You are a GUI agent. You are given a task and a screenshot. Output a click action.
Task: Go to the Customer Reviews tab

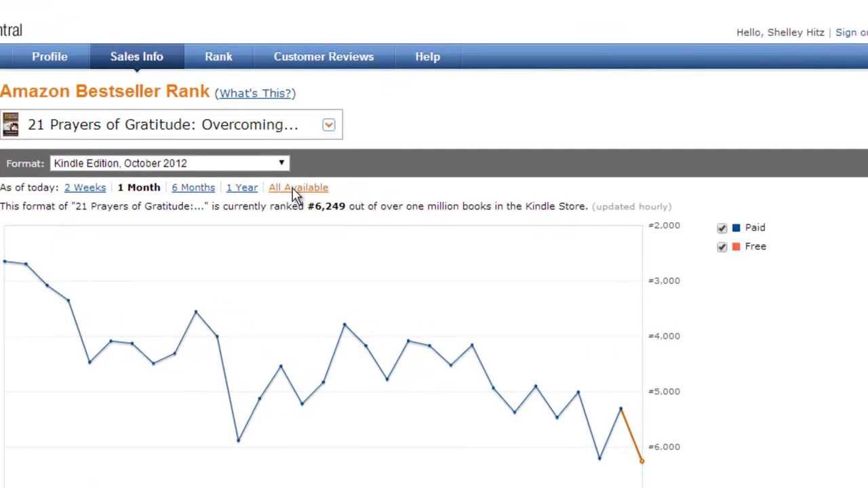(x=323, y=57)
